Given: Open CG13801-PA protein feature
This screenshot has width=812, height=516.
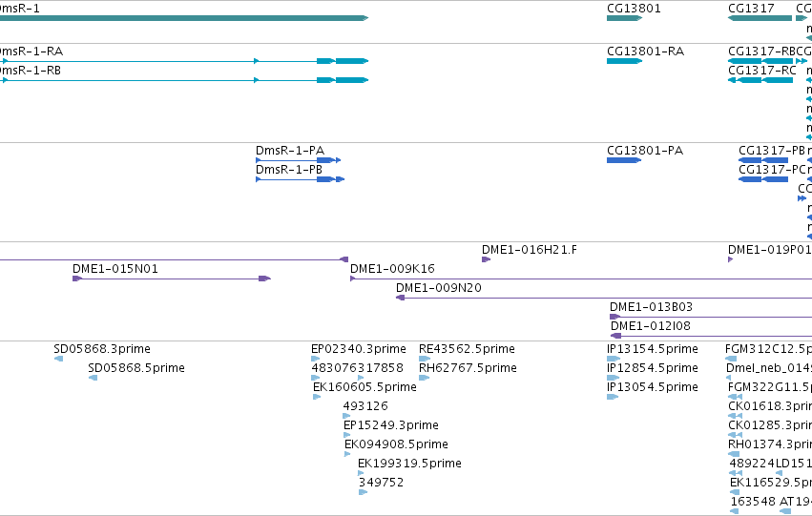Looking at the screenshot, I should click(x=623, y=160).
